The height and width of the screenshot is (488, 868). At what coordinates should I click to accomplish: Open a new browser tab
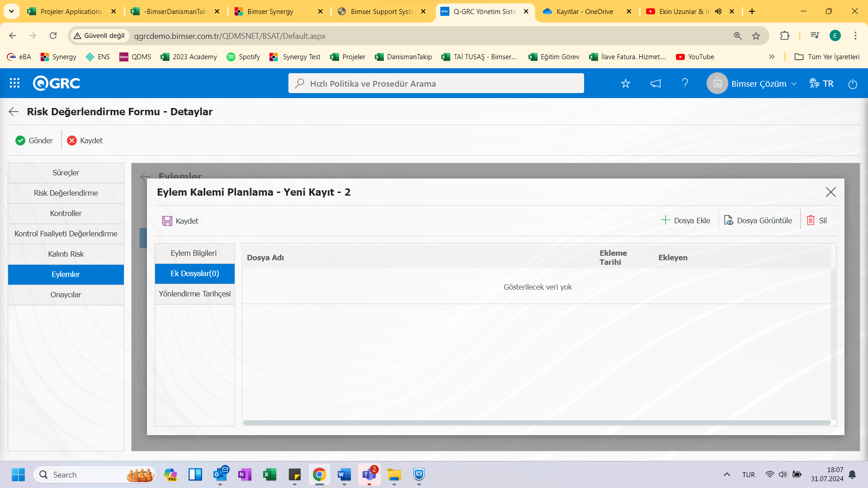point(752,11)
